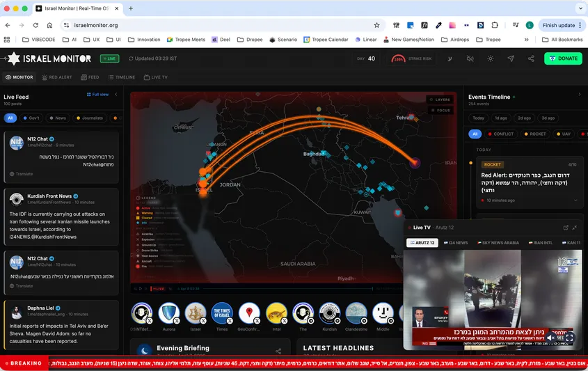Filter the Events Timeline to Today
This screenshot has width=588, height=371.
click(478, 118)
